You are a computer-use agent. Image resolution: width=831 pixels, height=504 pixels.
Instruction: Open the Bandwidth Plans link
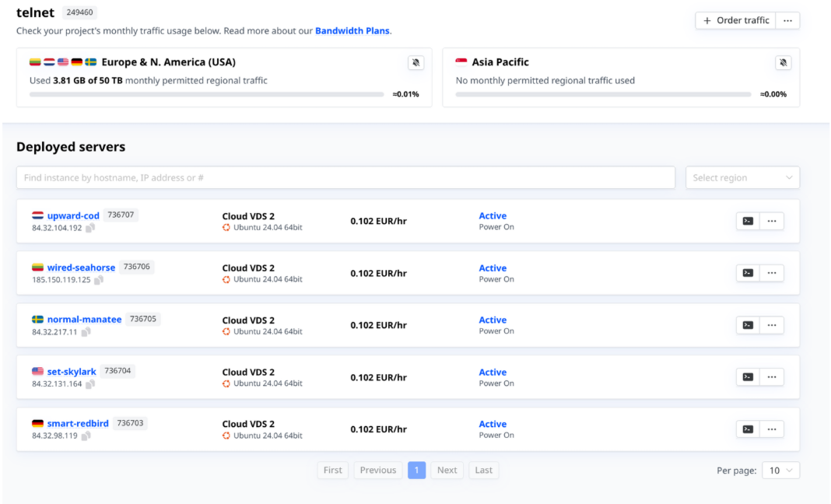tap(352, 31)
